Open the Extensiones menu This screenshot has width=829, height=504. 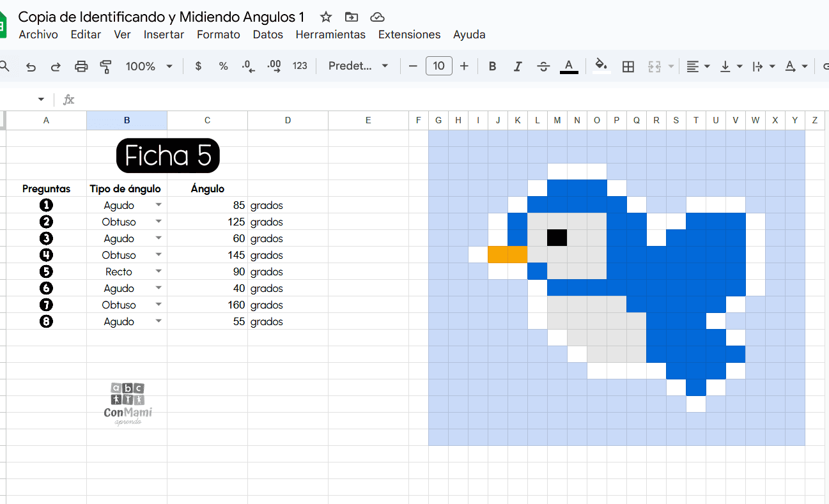(409, 34)
